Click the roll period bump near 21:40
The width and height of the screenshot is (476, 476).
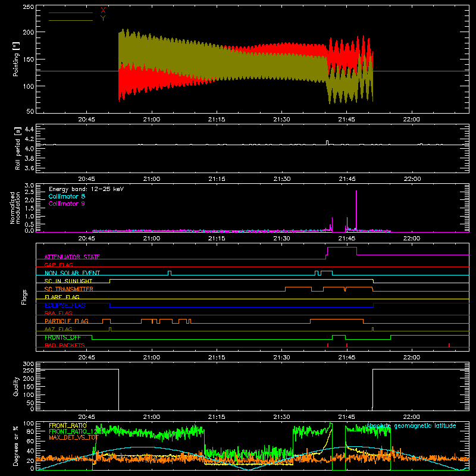click(x=327, y=143)
